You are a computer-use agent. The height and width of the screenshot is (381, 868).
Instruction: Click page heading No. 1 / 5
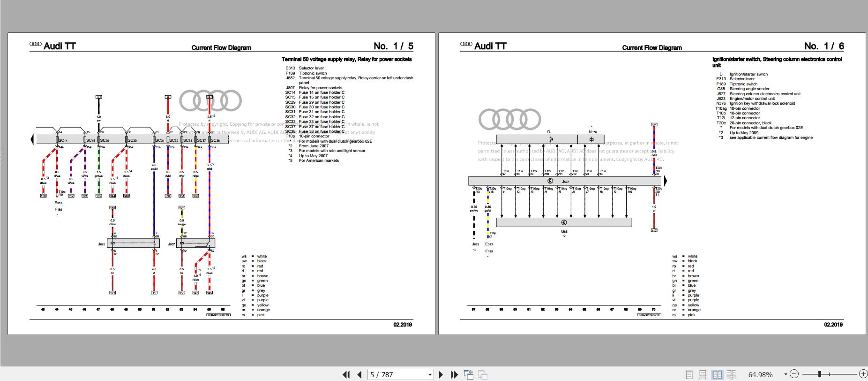tap(393, 46)
